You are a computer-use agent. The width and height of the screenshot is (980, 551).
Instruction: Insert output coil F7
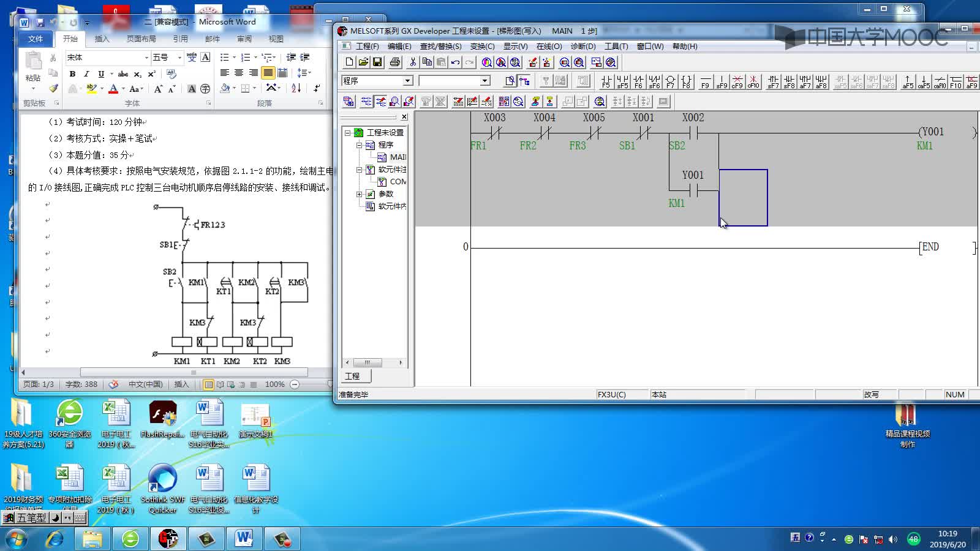(x=670, y=81)
